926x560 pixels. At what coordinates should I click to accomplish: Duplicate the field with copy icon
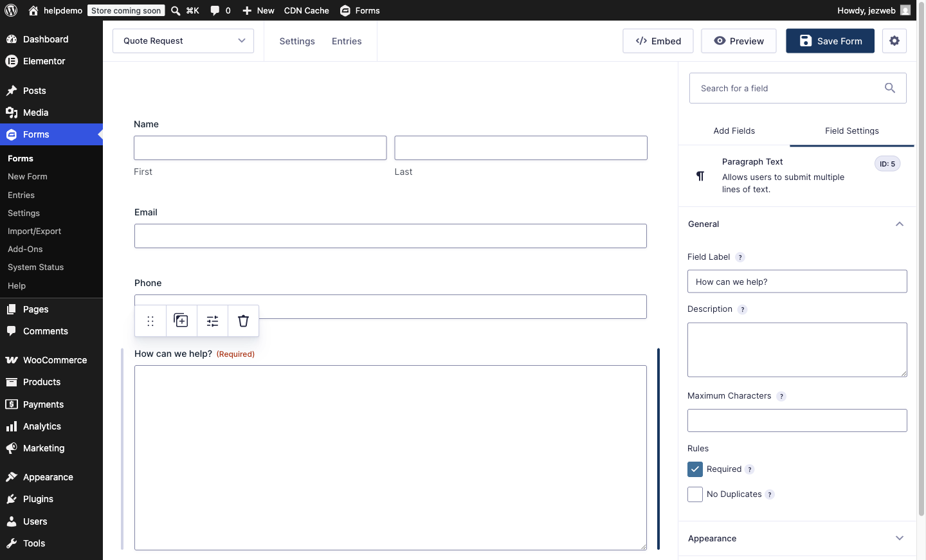[181, 321]
